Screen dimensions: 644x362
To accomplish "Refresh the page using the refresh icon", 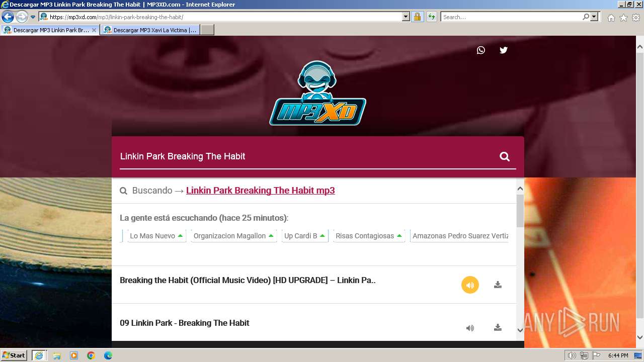I will [431, 17].
